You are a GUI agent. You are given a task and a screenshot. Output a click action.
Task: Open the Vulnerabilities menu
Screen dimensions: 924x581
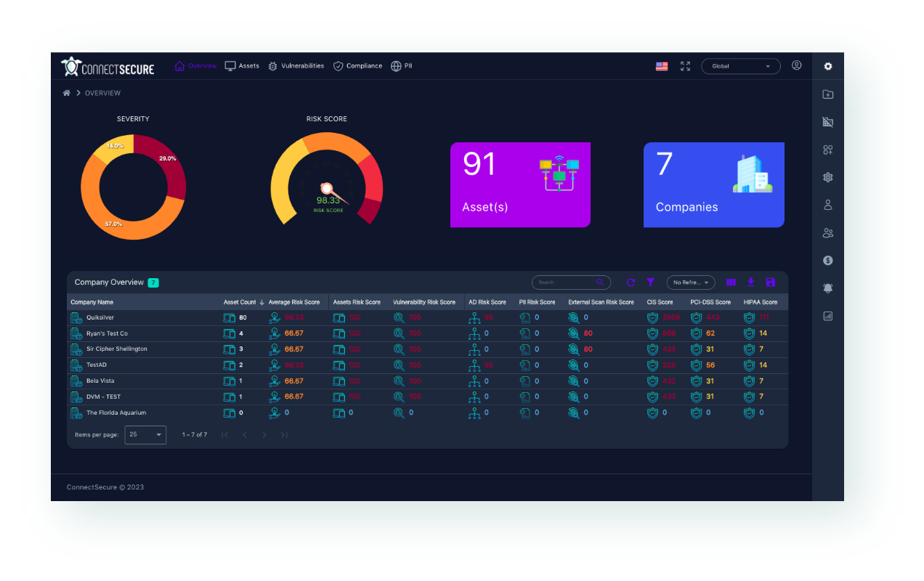[296, 66]
